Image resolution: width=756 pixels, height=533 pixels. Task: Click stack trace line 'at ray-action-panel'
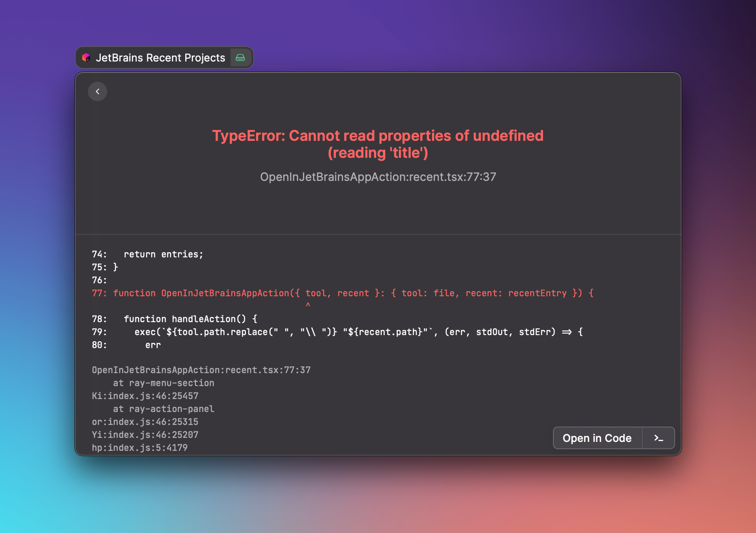[163, 409]
